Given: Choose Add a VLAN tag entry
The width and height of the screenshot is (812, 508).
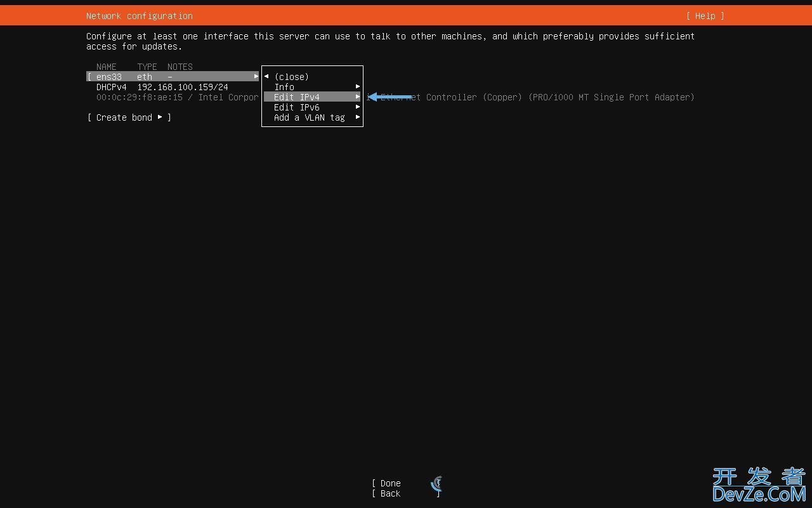Looking at the screenshot, I should pos(312,117).
